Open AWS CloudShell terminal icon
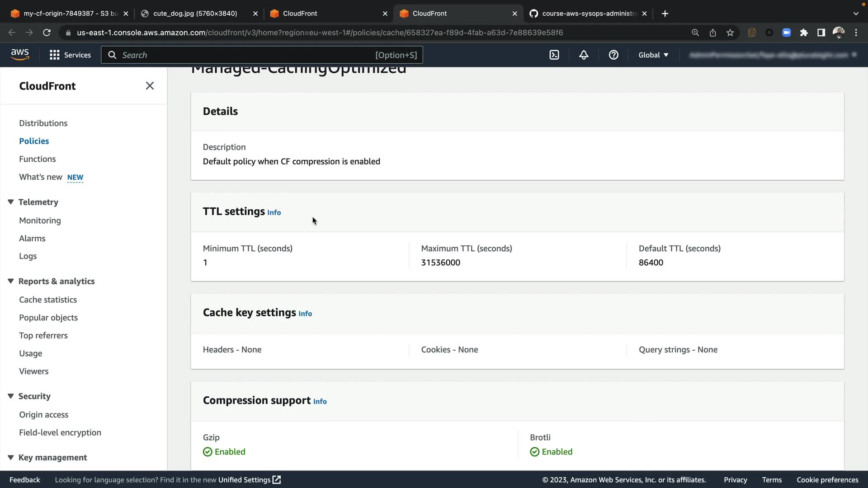868x488 pixels. click(x=554, y=55)
